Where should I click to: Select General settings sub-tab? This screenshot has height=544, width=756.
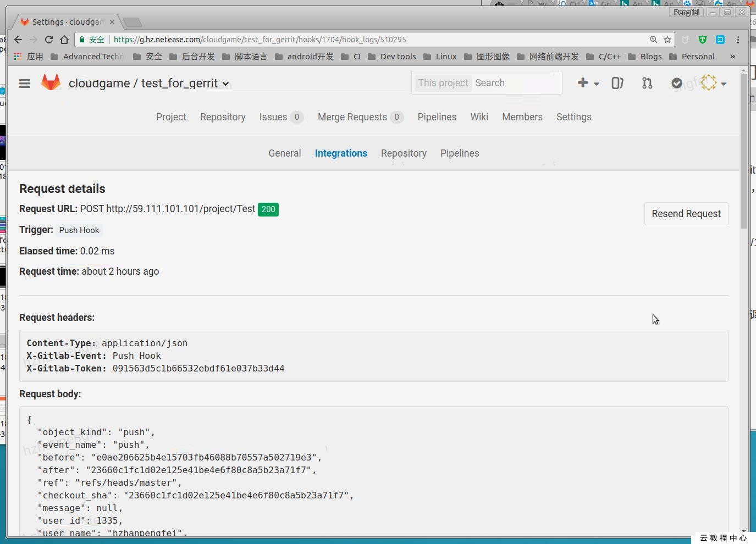[285, 153]
